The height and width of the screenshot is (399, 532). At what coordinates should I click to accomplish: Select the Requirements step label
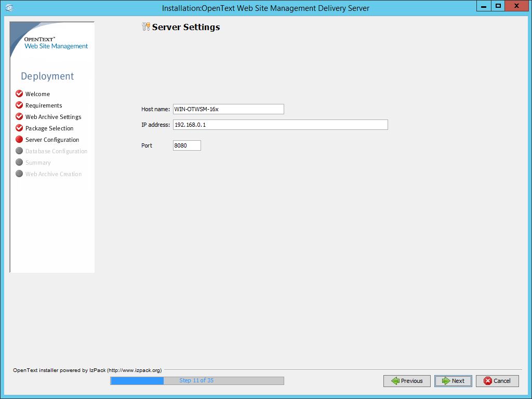coord(44,105)
